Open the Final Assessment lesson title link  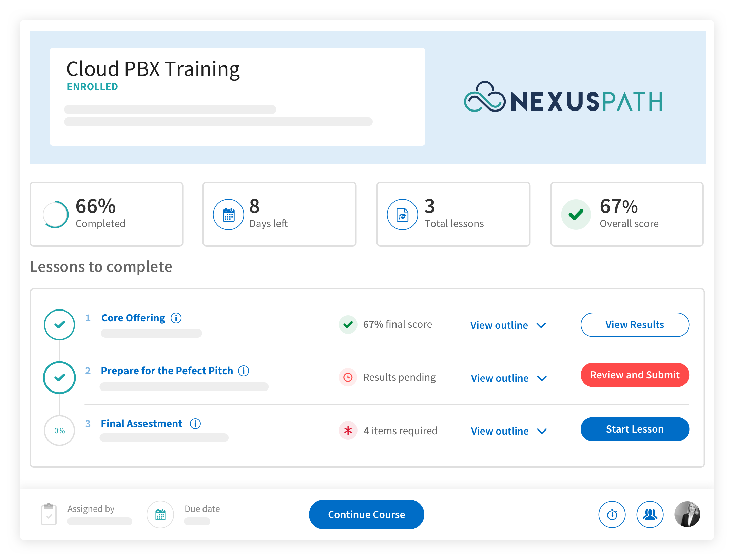141,424
